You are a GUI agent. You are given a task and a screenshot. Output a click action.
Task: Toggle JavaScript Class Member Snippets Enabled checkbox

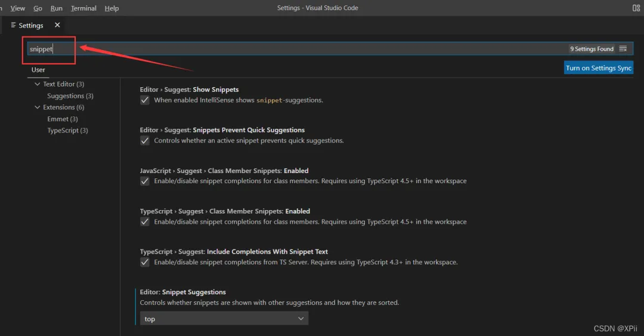(144, 181)
